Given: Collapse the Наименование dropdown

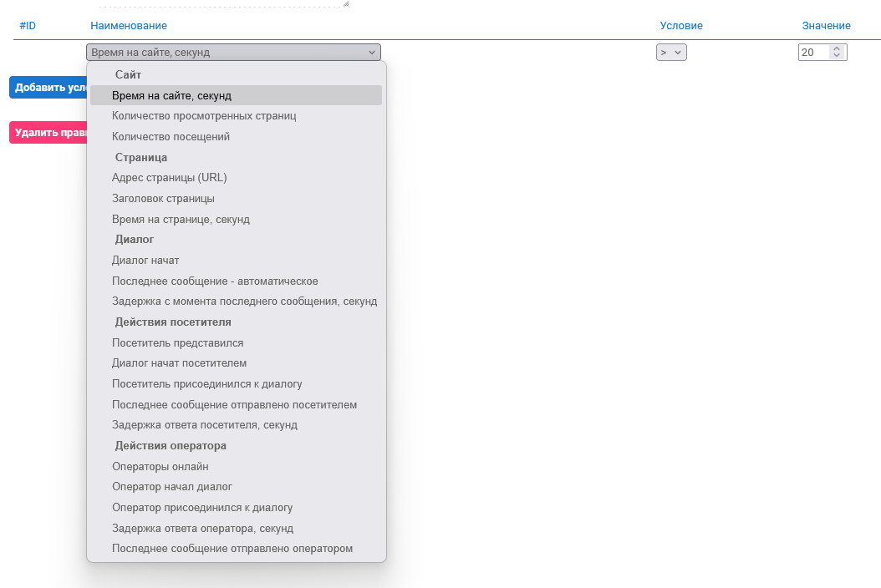Looking at the screenshot, I should (233, 52).
